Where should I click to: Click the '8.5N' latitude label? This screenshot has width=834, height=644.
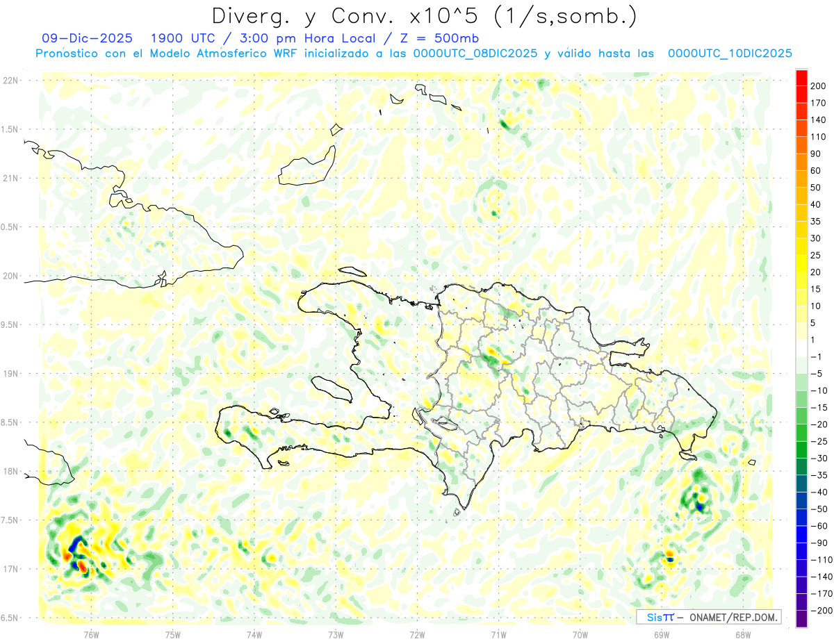(x=10, y=422)
